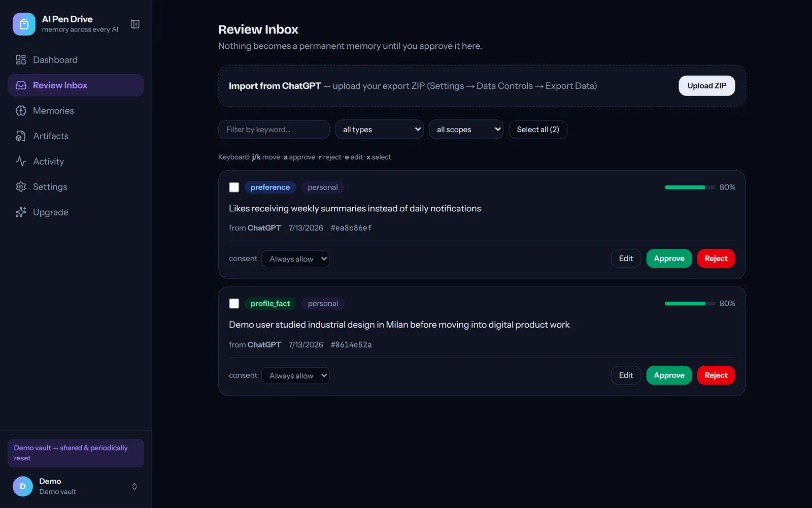Click the profile_fact type tag

click(270, 304)
